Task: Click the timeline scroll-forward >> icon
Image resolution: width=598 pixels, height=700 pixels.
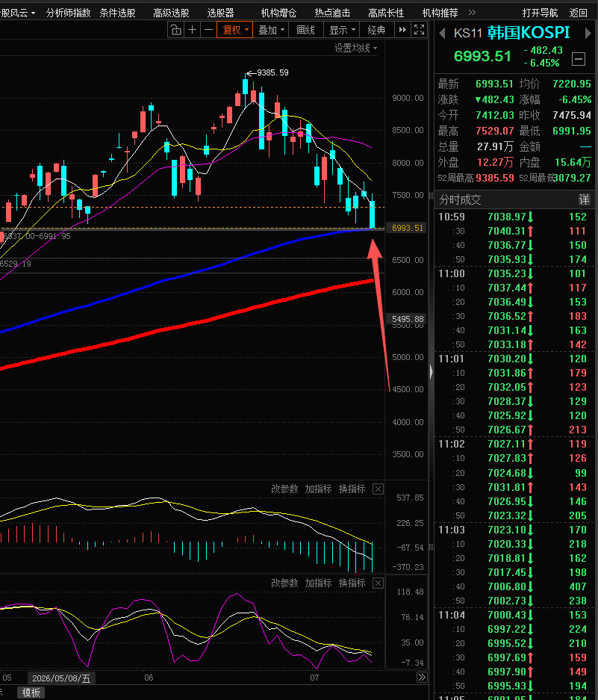Action: click(x=422, y=678)
